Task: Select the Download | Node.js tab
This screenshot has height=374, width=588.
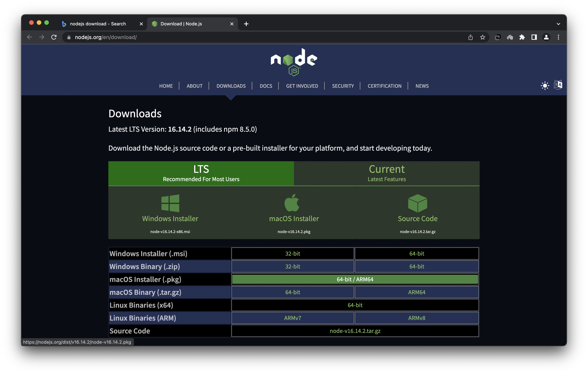Action: tap(192, 24)
